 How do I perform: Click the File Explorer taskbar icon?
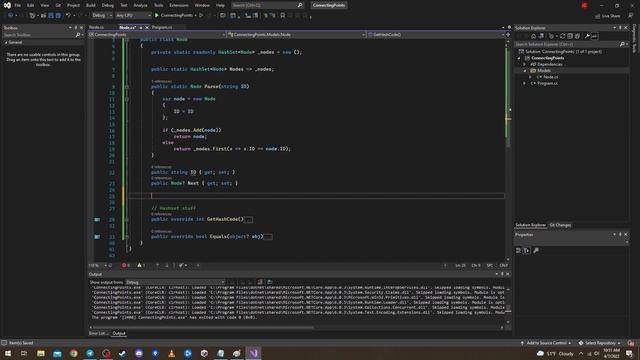click(x=40, y=353)
